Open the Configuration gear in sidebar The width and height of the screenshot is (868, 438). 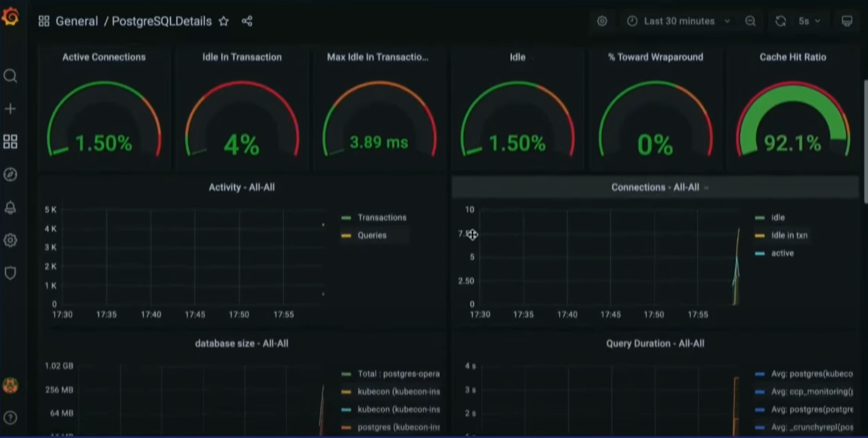point(10,240)
